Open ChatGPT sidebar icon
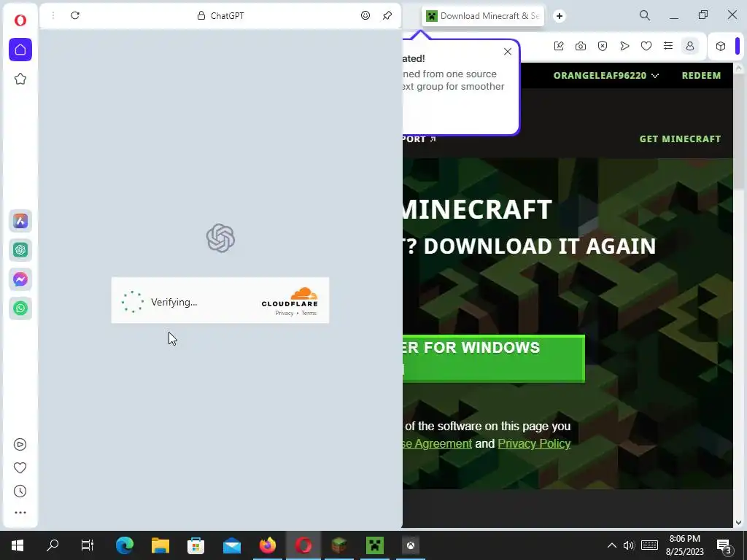 coord(20,250)
